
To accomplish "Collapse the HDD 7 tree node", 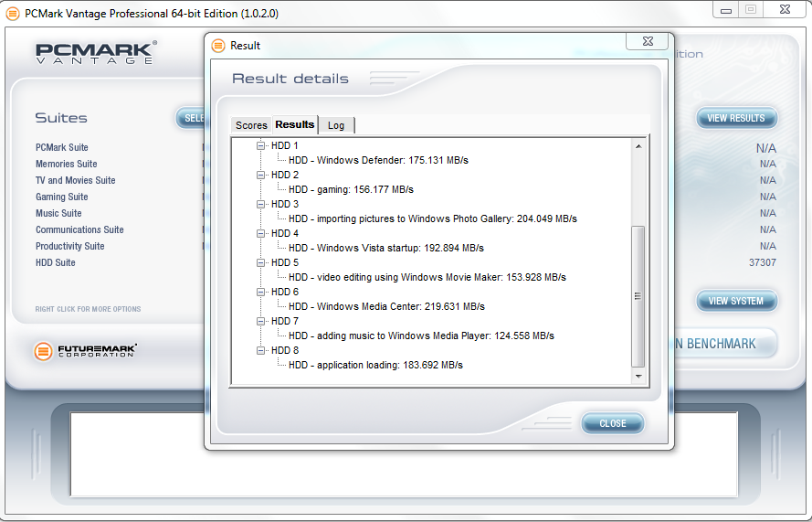I will point(261,322).
